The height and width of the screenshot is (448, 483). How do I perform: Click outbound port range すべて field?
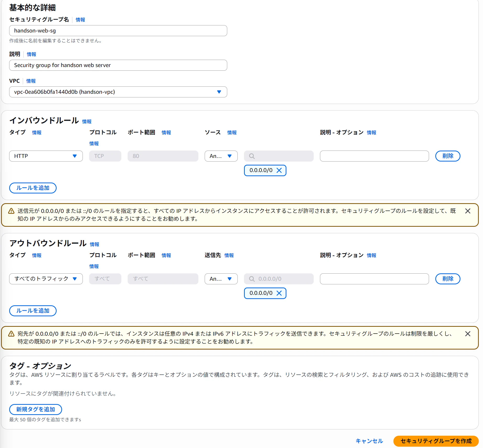pos(163,279)
